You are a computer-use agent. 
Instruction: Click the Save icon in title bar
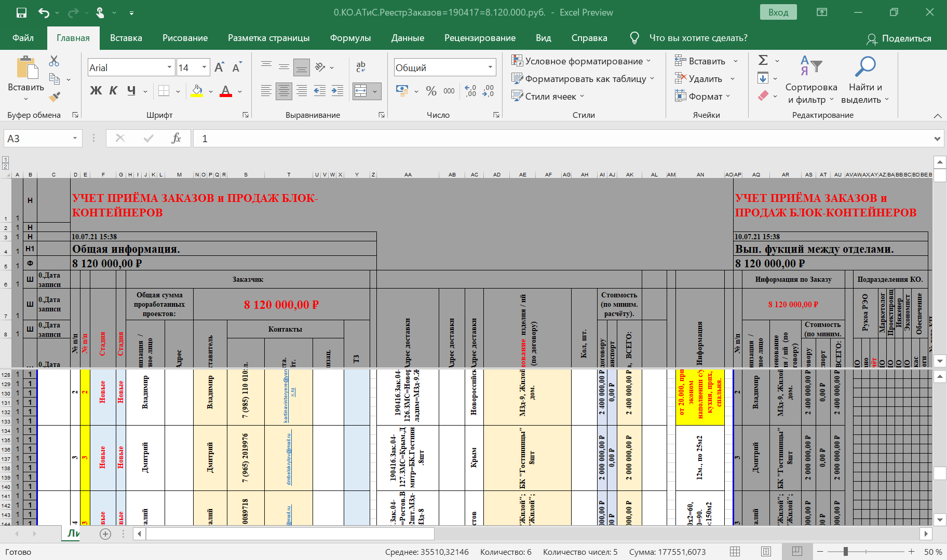click(x=21, y=12)
